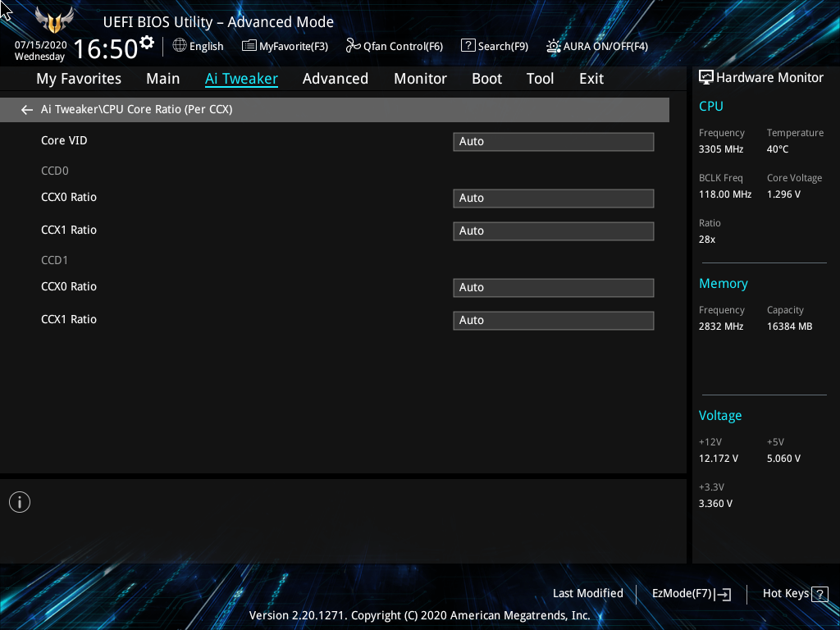Viewport: 840px width, 630px height.
Task: Click the globe language icon
Action: coord(180,46)
